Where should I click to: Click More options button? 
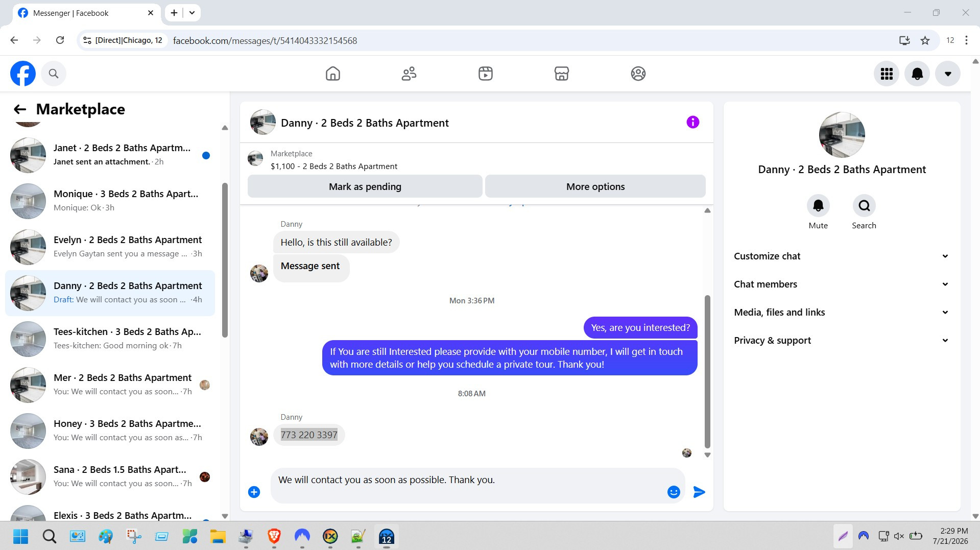tap(595, 186)
